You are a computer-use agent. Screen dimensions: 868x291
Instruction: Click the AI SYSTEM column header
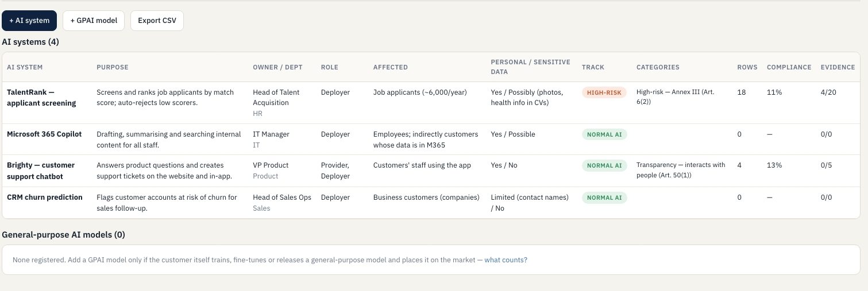tap(25, 67)
